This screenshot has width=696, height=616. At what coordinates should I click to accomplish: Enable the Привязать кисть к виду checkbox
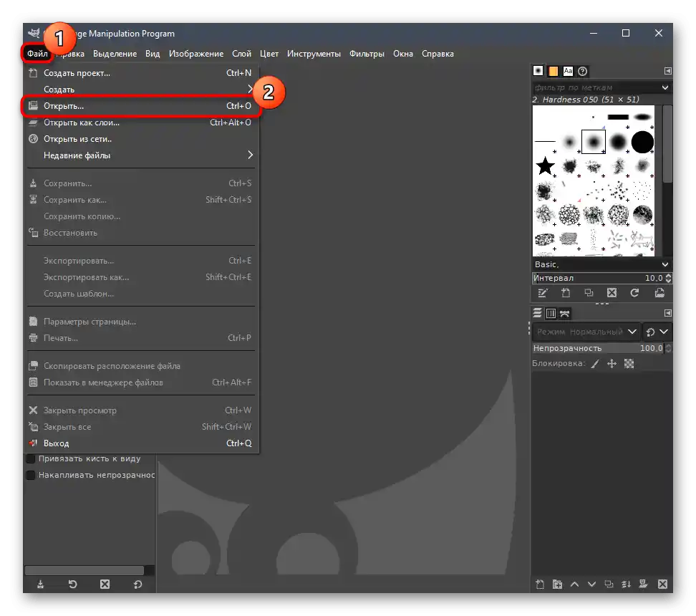tap(31, 458)
